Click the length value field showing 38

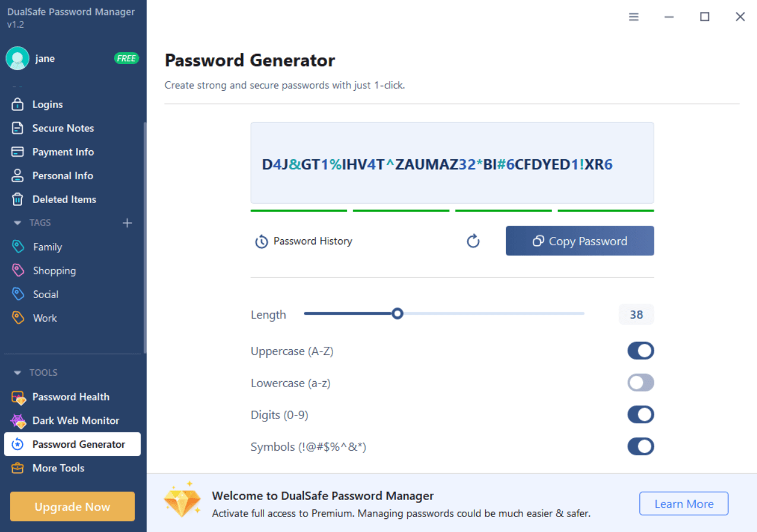tap(636, 315)
